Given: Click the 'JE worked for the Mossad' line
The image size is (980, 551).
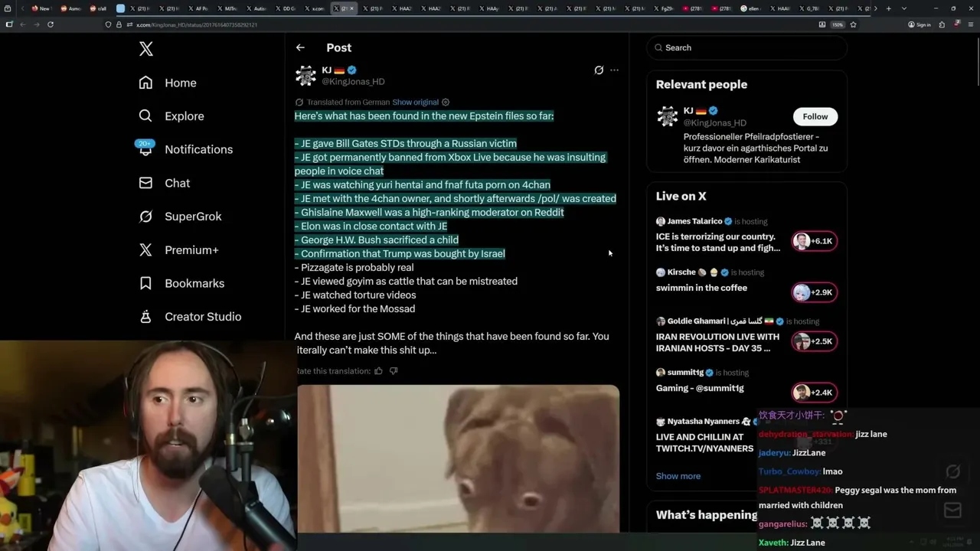Looking at the screenshot, I should 354,308.
